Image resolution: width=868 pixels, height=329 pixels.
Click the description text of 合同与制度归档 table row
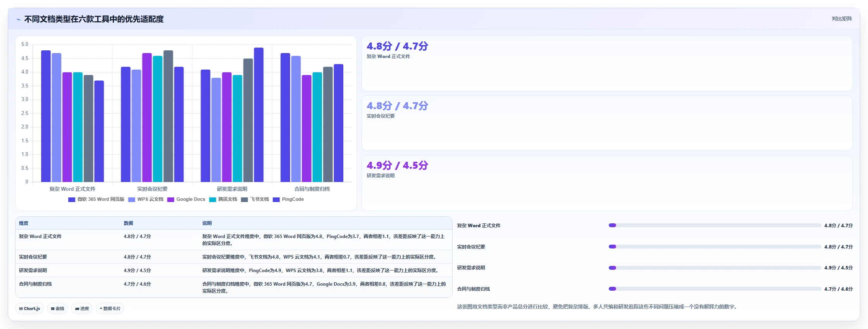[324, 288]
